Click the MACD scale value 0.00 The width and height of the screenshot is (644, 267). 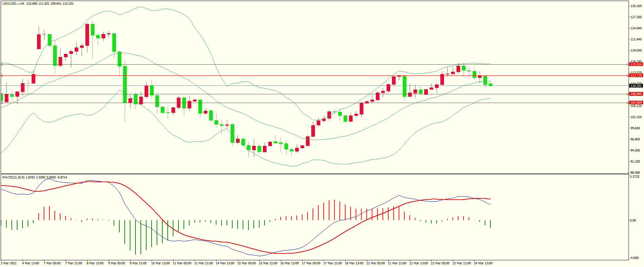633,221
